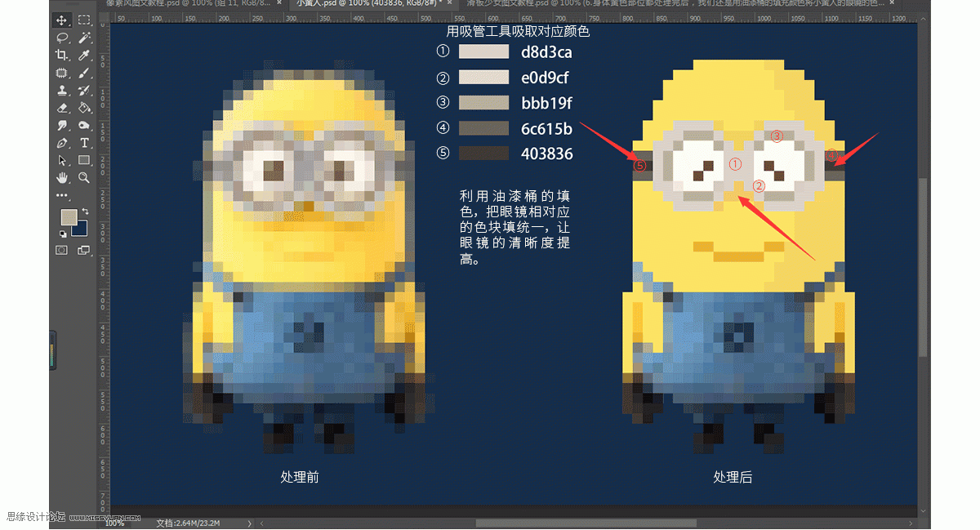Sample the 6c615b color swatch on canvas
Screen dimensions: 980x530
coord(483,128)
